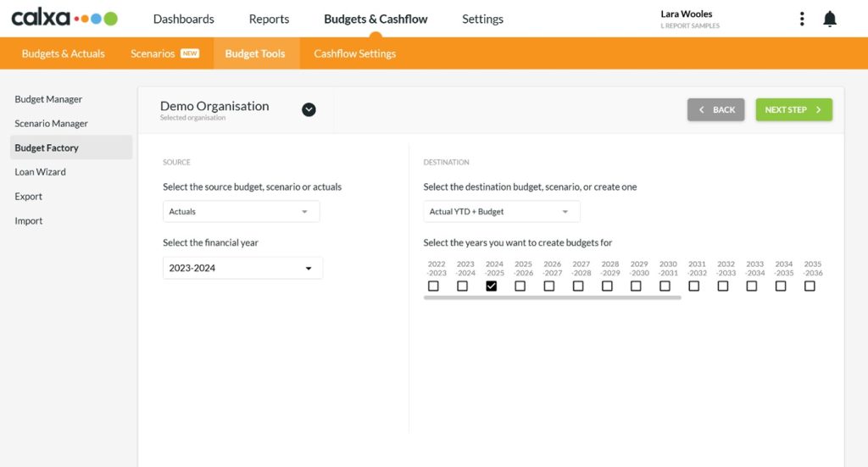
Task: Open the financial year 2023-2024 dropdown
Action: 242,269
